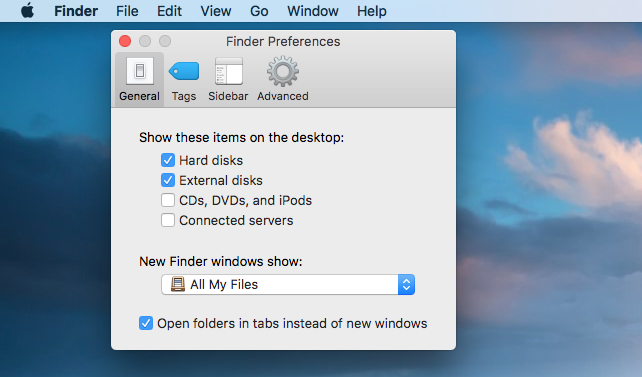Viewport: 642px width, 377px height.
Task: Open the Apple menu
Action: coord(27,11)
